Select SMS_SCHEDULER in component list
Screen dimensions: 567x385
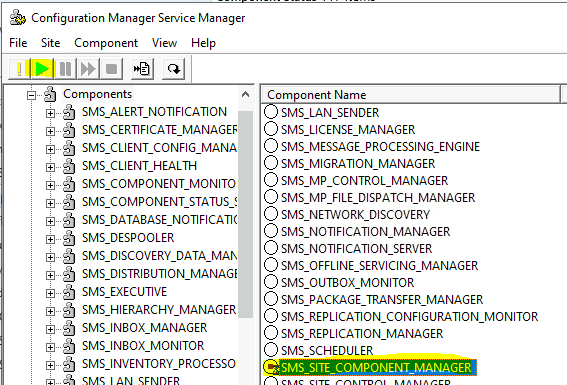[327, 351]
